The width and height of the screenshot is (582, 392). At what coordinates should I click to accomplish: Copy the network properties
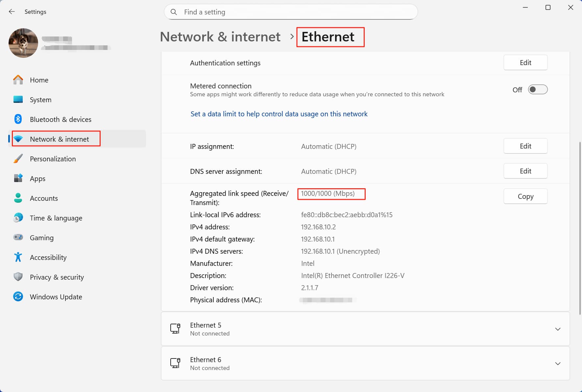pyautogui.click(x=525, y=196)
